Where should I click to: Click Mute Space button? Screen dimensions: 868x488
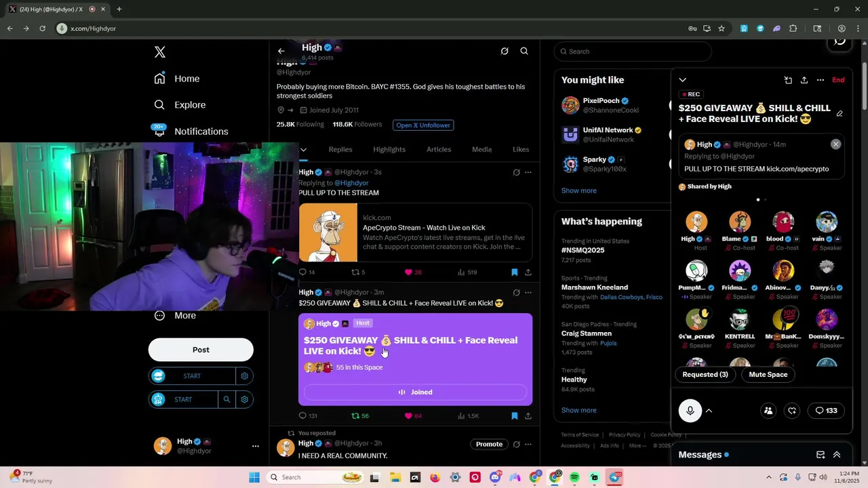point(768,374)
